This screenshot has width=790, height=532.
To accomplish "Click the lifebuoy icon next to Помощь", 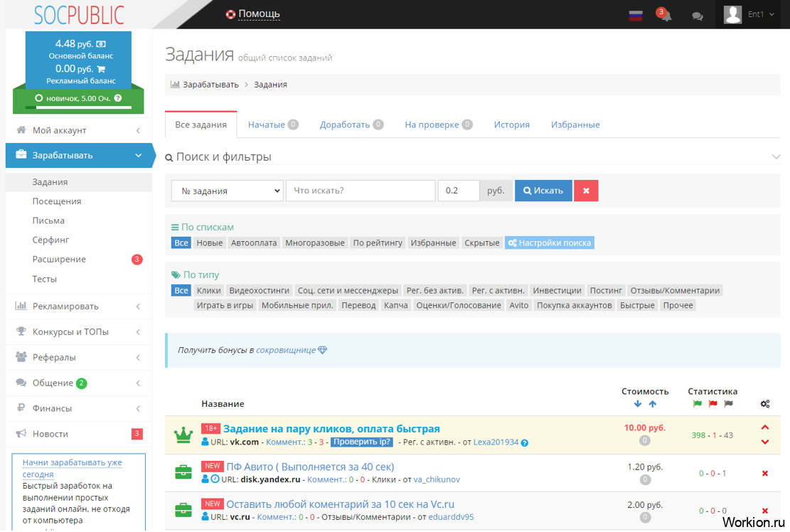I will 230,15.
